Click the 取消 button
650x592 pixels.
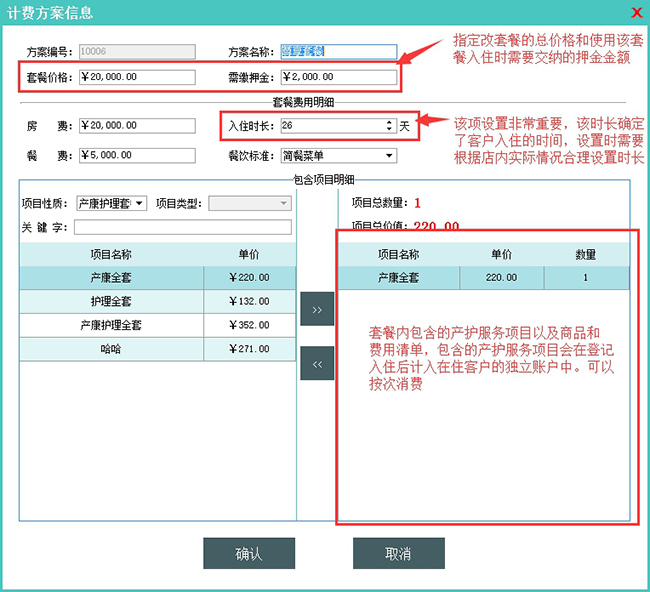coord(398,553)
